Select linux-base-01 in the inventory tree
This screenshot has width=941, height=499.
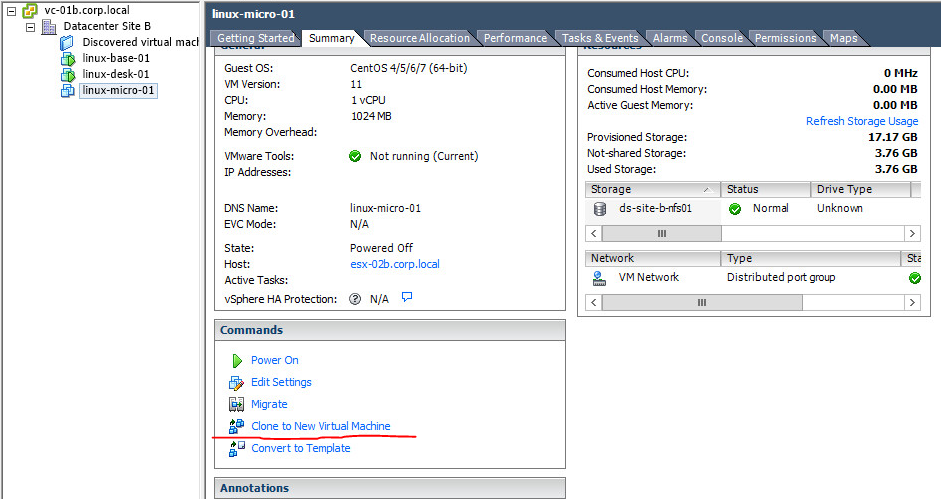click(116, 58)
